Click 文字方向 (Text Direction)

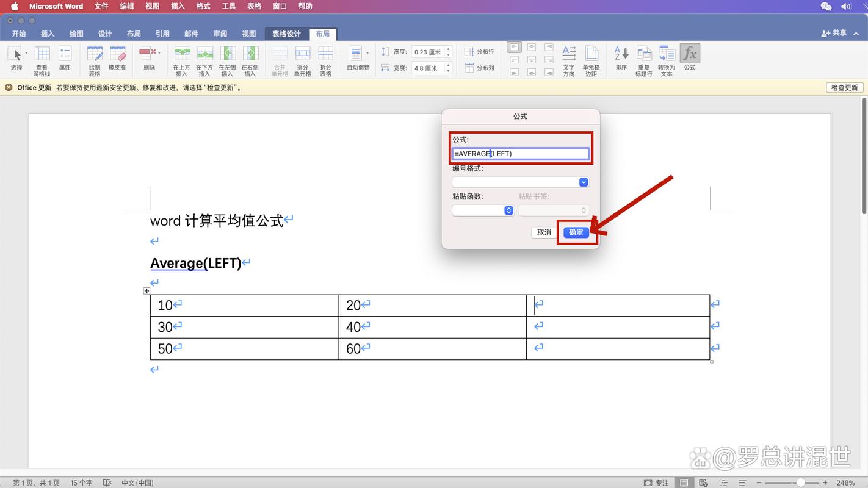point(569,61)
